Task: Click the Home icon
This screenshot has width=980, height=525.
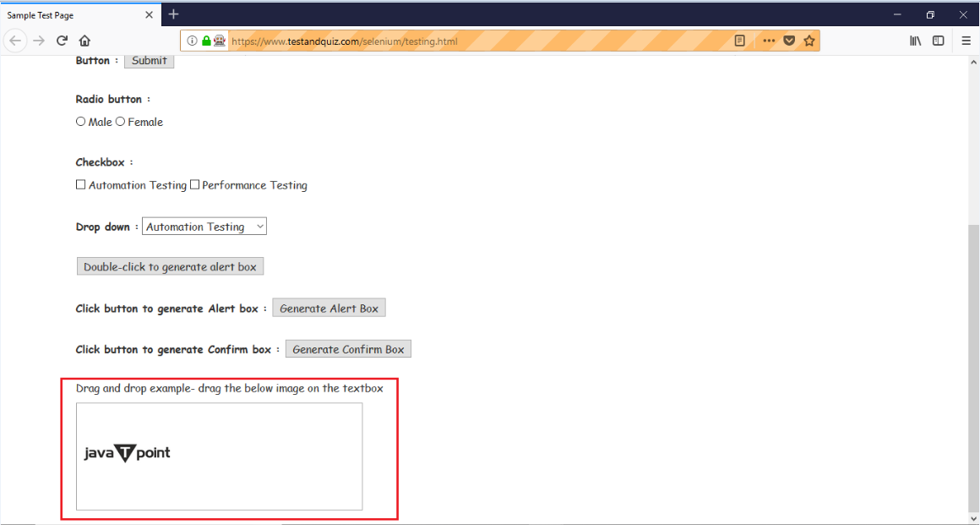Action: point(84,40)
